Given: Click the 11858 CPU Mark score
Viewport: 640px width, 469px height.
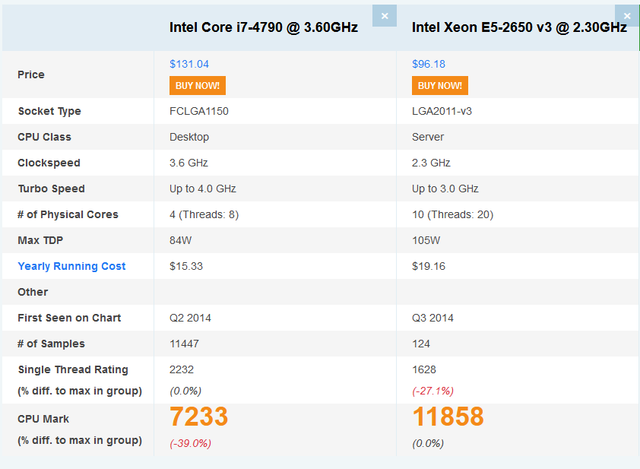Looking at the screenshot, I should [x=448, y=417].
